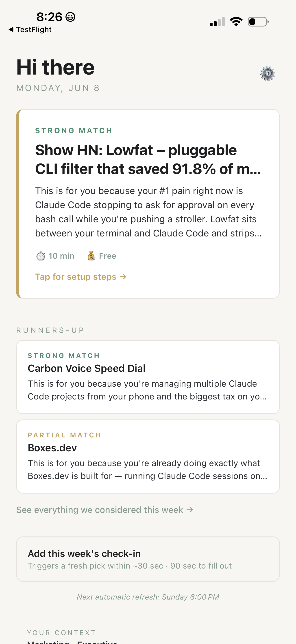Image resolution: width=296 pixels, height=644 pixels.
Task: Tap the money bag Free icon
Action: point(91,256)
